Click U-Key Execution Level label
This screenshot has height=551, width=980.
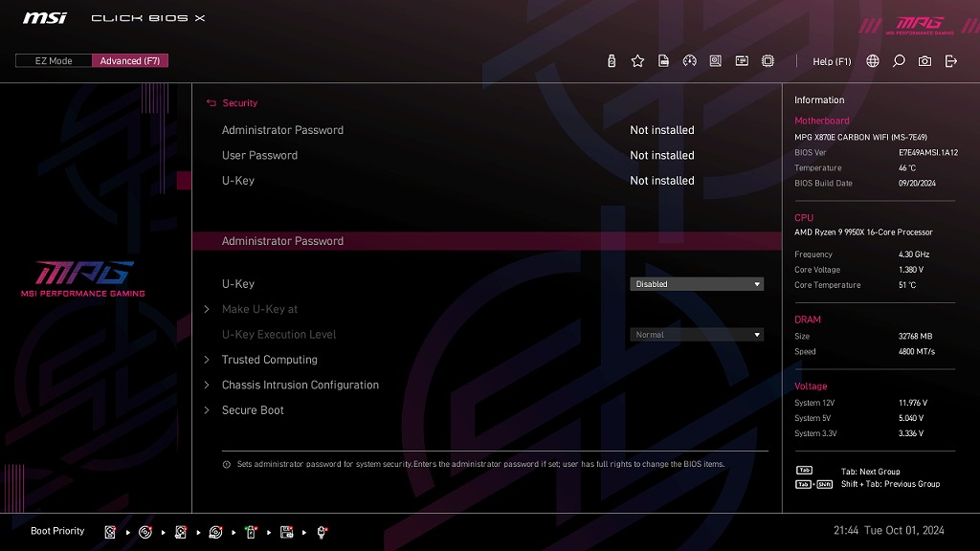[x=278, y=335]
